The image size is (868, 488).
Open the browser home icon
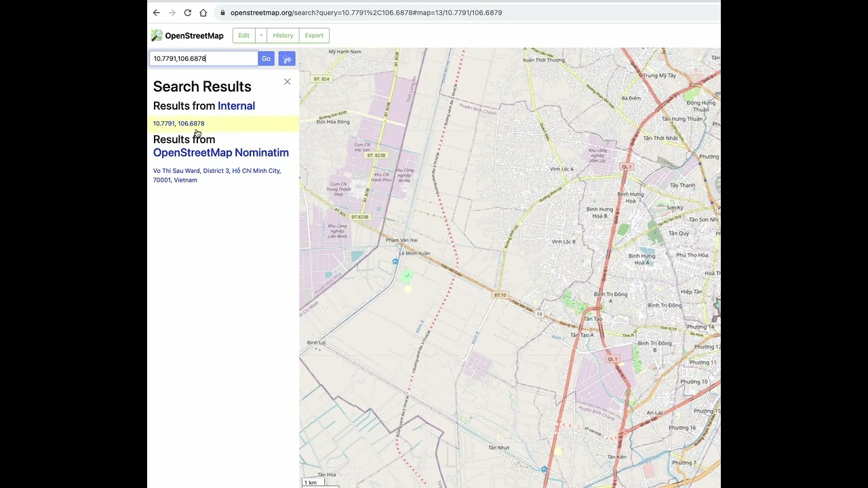203,12
